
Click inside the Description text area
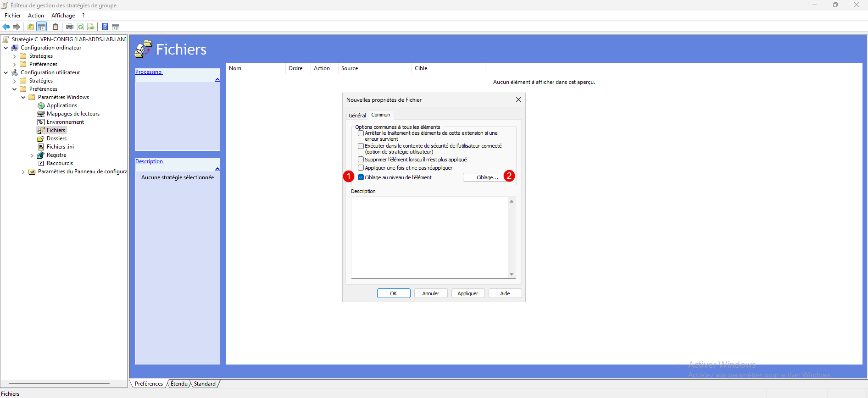click(x=429, y=237)
